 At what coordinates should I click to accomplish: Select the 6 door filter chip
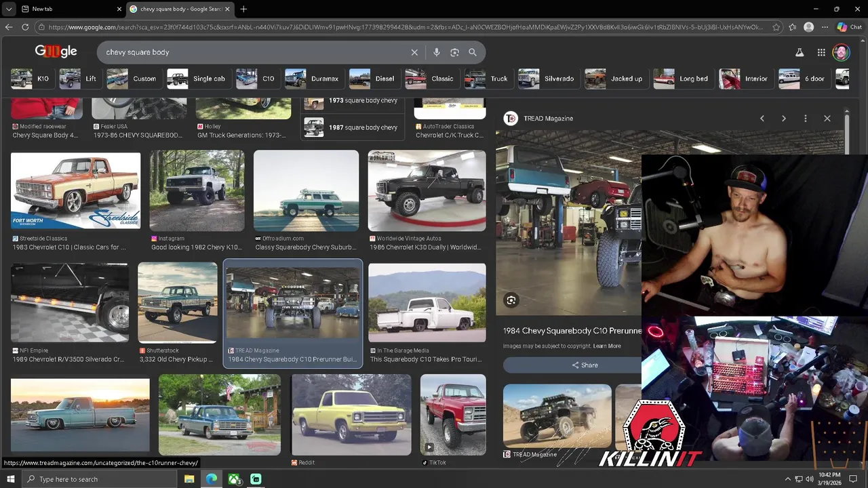[803, 79]
